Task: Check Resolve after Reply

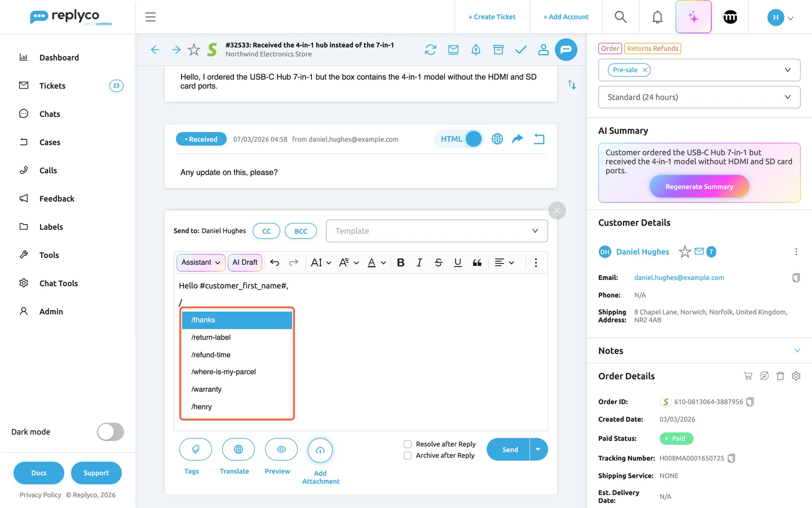Action: pos(408,444)
